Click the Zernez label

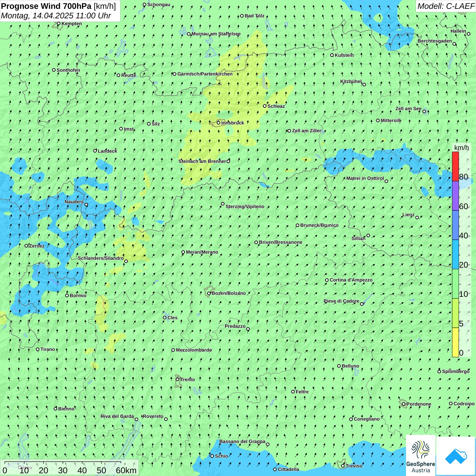(36, 246)
